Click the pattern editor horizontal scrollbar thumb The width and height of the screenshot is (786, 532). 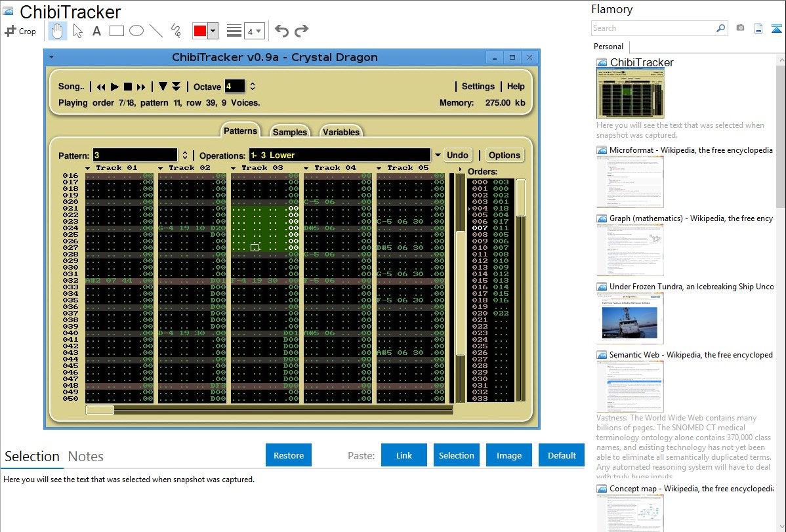pyautogui.click(x=100, y=409)
